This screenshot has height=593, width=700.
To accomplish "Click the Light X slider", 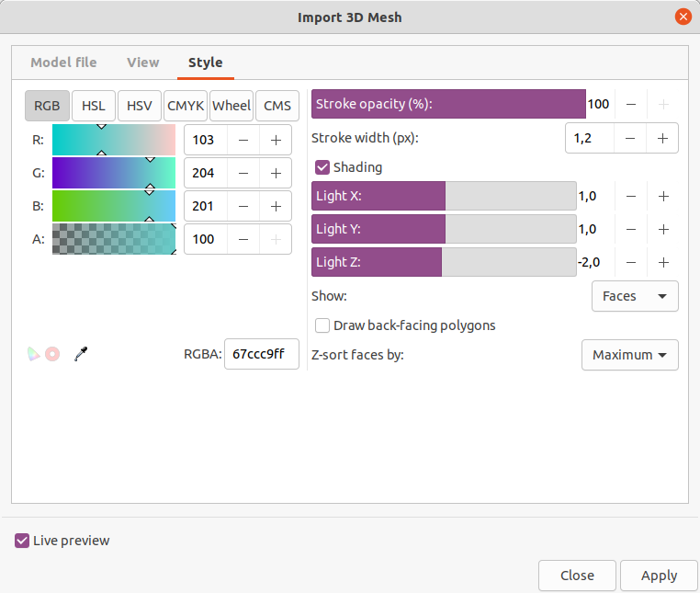I will (444, 196).
